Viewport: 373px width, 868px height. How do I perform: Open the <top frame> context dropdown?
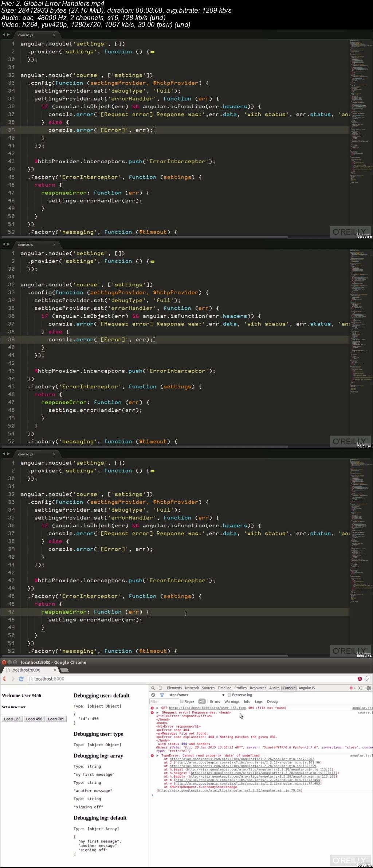pos(197,695)
